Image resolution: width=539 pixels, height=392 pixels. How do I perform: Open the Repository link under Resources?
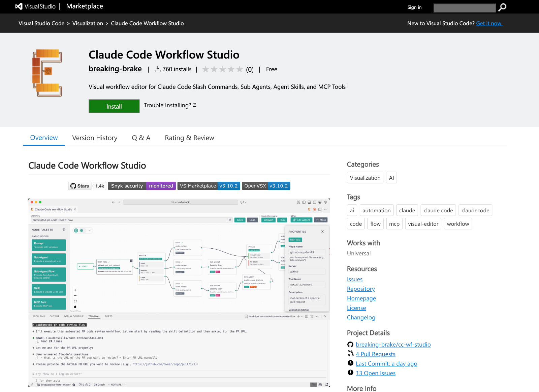361,288
